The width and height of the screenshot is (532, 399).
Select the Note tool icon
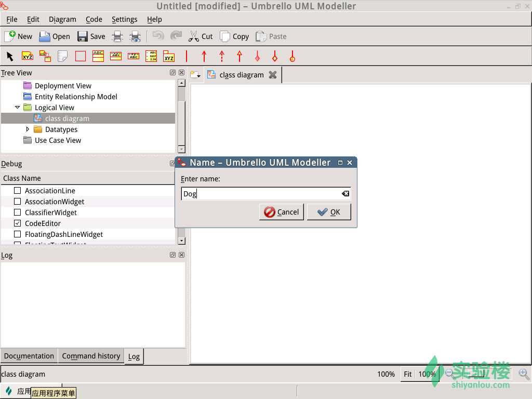63,56
